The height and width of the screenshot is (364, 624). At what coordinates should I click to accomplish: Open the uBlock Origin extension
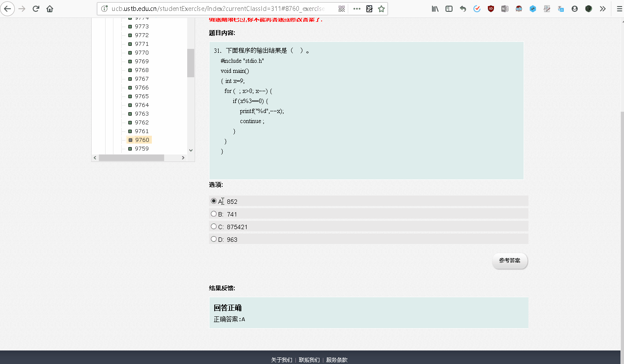click(491, 9)
